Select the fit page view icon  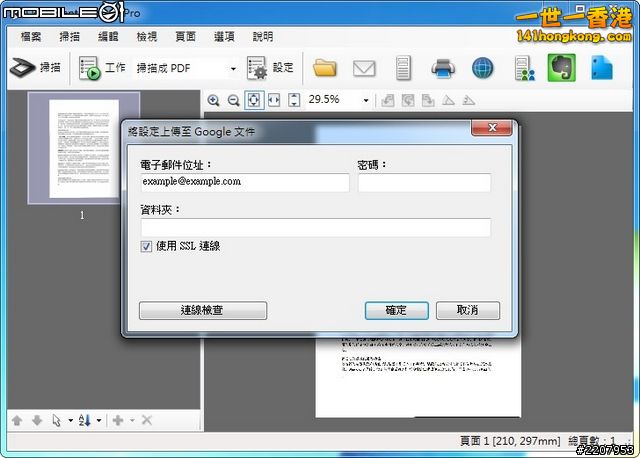pyautogui.click(x=253, y=100)
